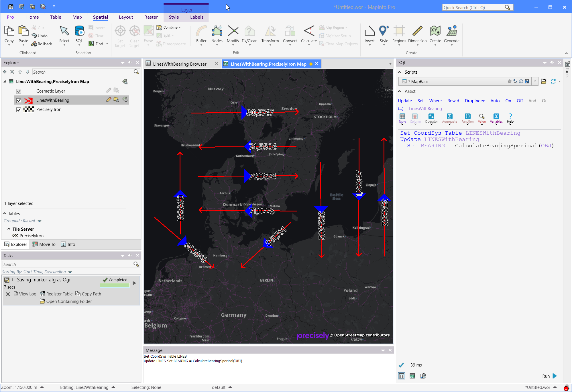Open the Regions tool
Viewport: 572px width, 392px height.
click(399, 35)
